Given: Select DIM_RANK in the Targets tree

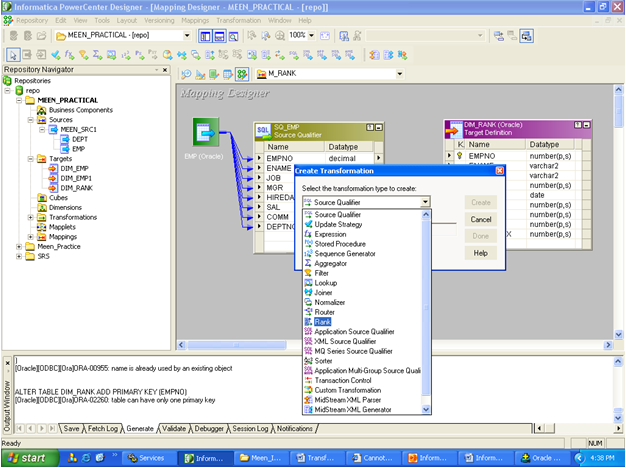Looking at the screenshot, I should tap(76, 188).
